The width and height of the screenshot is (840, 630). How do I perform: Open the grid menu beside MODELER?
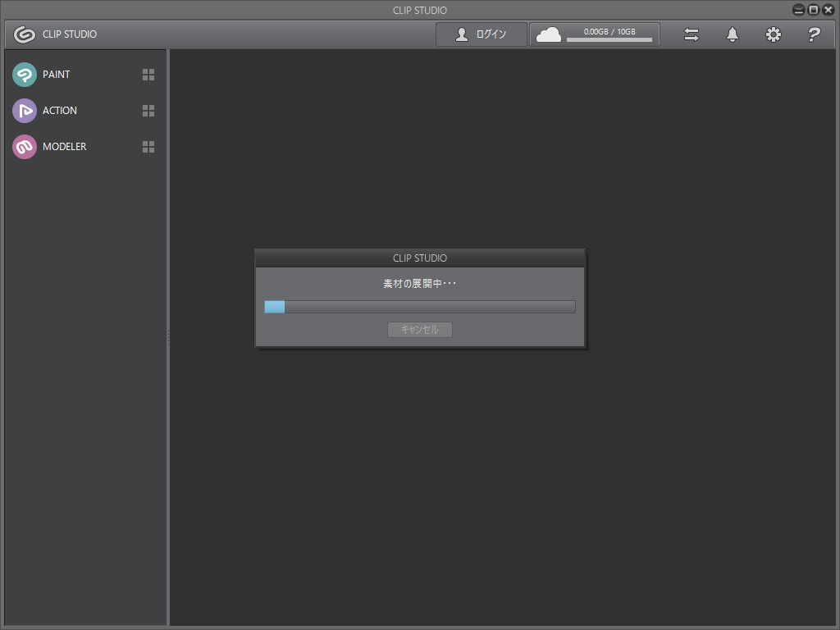(148, 147)
